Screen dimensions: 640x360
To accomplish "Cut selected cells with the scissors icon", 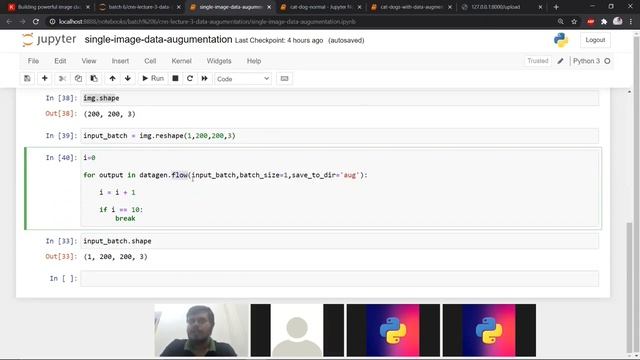I will [x=62, y=78].
